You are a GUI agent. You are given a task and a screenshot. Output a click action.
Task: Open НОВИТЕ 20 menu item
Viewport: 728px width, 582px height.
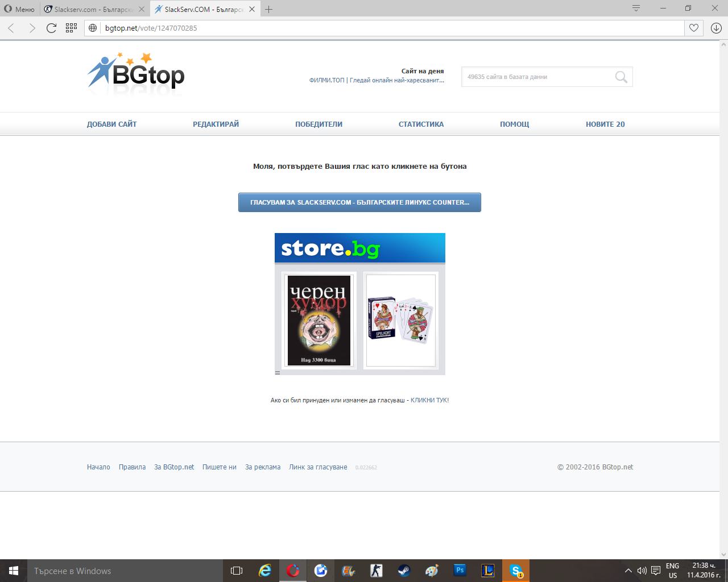(605, 124)
